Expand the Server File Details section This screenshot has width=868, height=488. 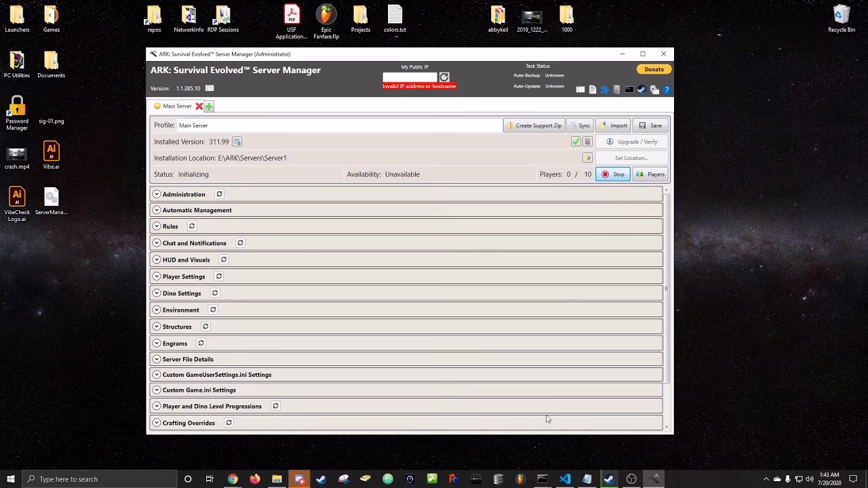click(x=157, y=359)
